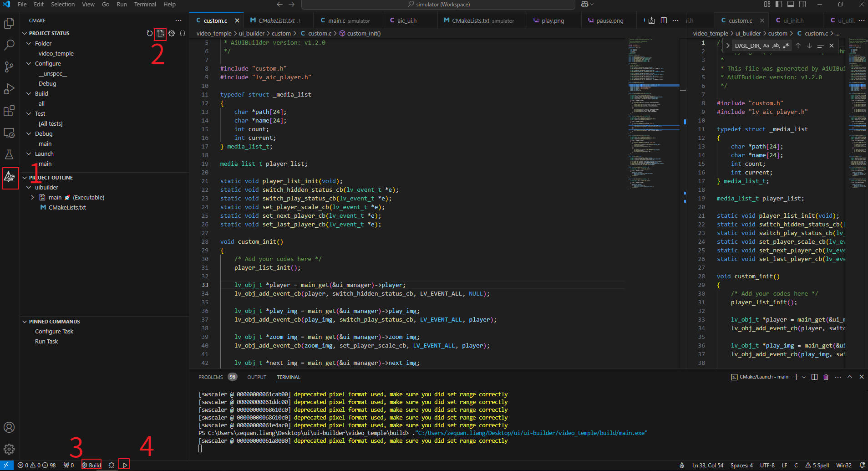Close the find widget
Image resolution: width=868 pixels, height=471 pixels.
coord(832,46)
